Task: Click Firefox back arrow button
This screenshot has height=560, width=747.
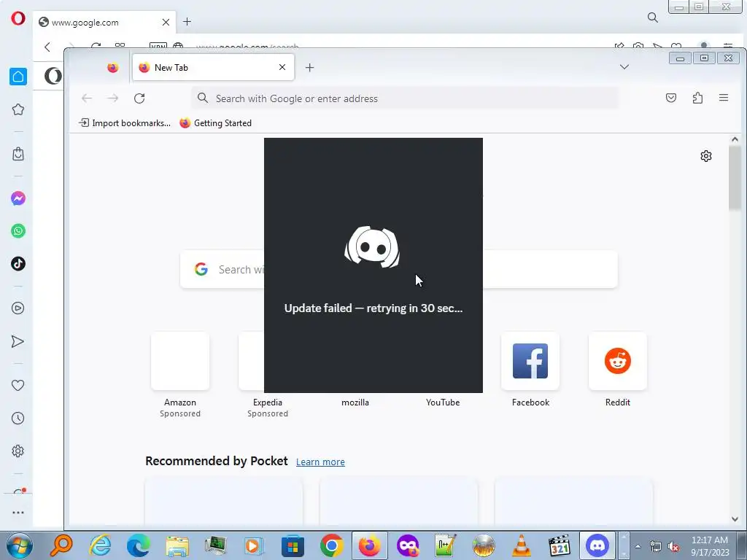Action: (87, 98)
